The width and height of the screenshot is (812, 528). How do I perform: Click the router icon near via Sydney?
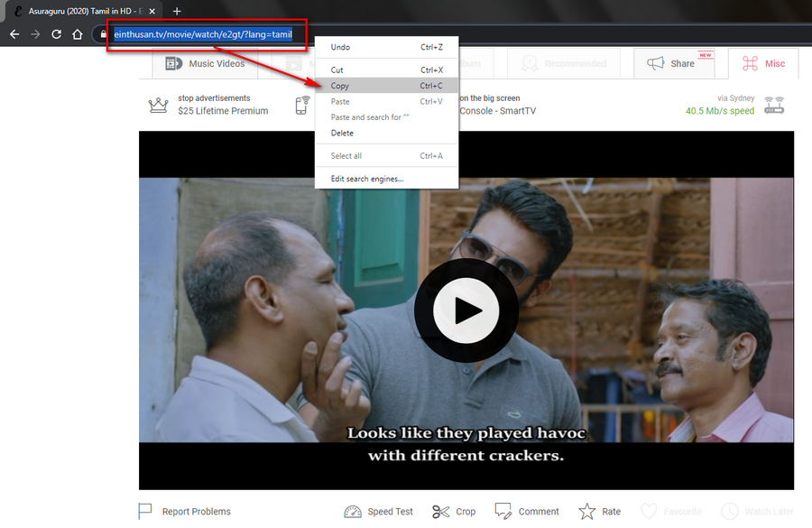click(x=774, y=106)
